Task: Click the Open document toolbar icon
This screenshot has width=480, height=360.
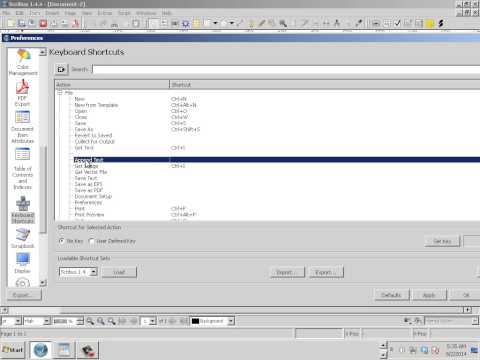Action: click(22, 23)
